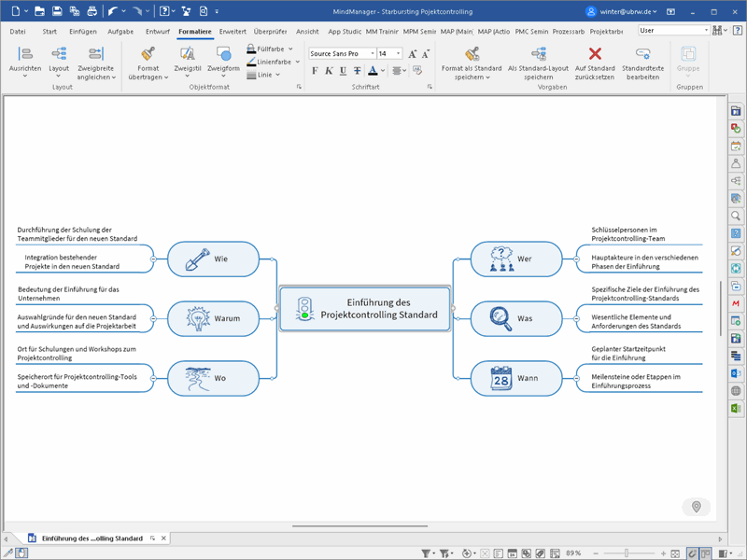Decrease font size with smaller A icon
Viewport: 747px width, 560px height.
click(426, 54)
